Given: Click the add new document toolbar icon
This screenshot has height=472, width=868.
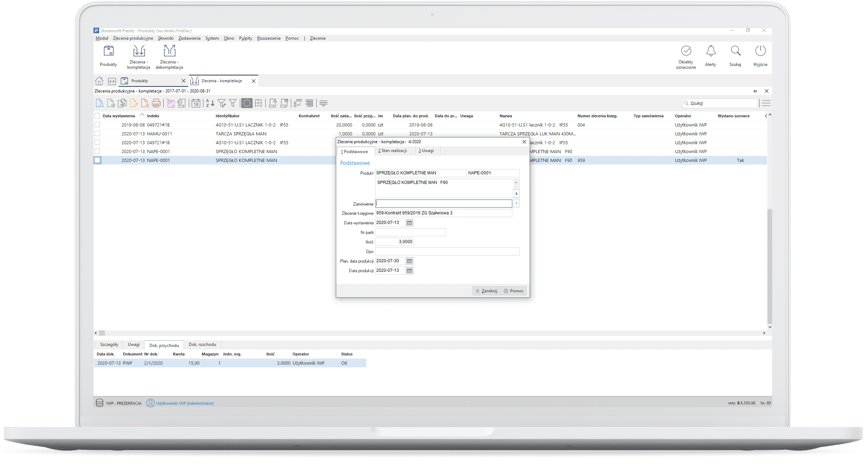Looking at the screenshot, I should point(111,103).
